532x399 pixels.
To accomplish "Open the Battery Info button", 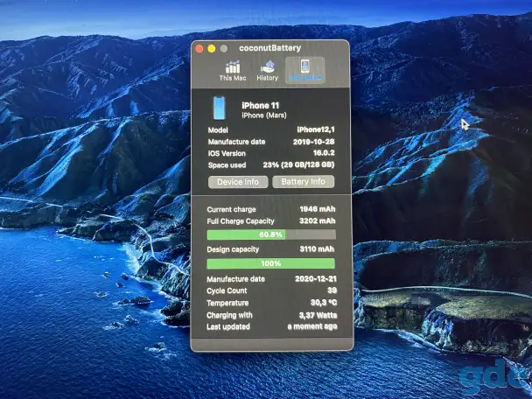I will point(303,182).
